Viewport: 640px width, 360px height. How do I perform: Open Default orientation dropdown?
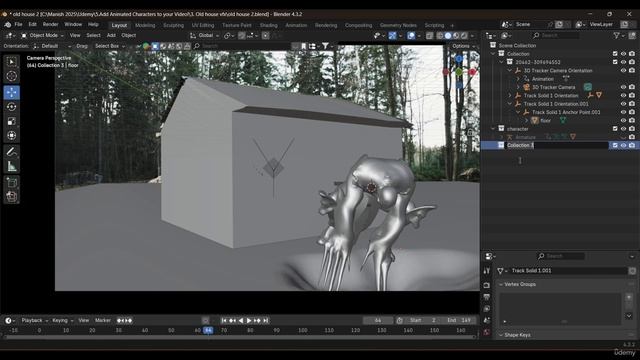(x=51, y=46)
